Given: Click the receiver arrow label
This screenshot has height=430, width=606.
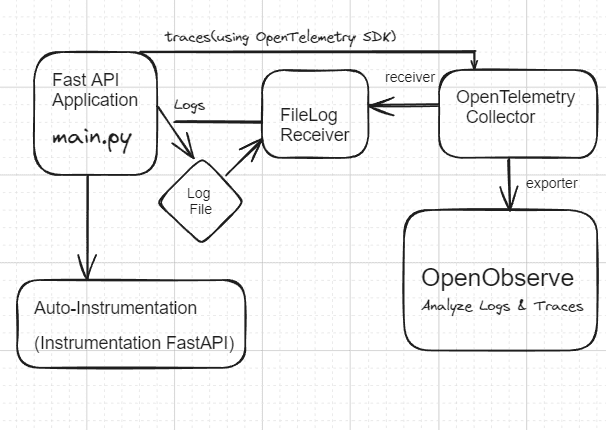Looking at the screenshot, I should point(408,77).
